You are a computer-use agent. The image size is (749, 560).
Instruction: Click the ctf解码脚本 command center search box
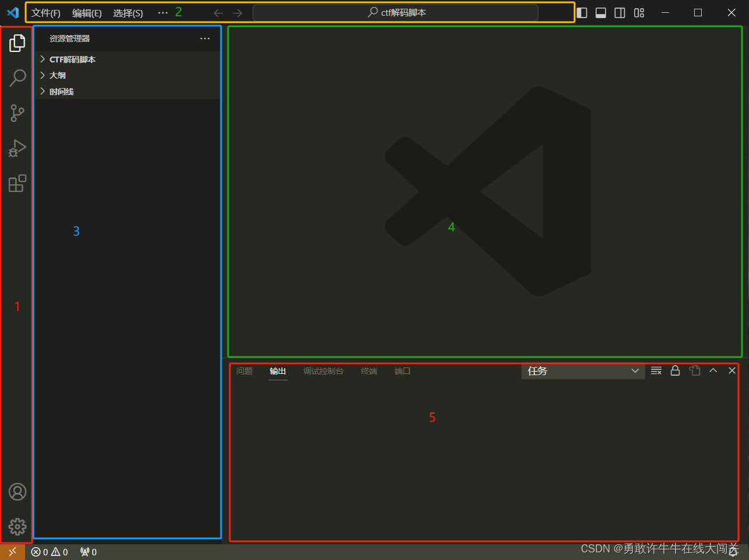pos(395,13)
